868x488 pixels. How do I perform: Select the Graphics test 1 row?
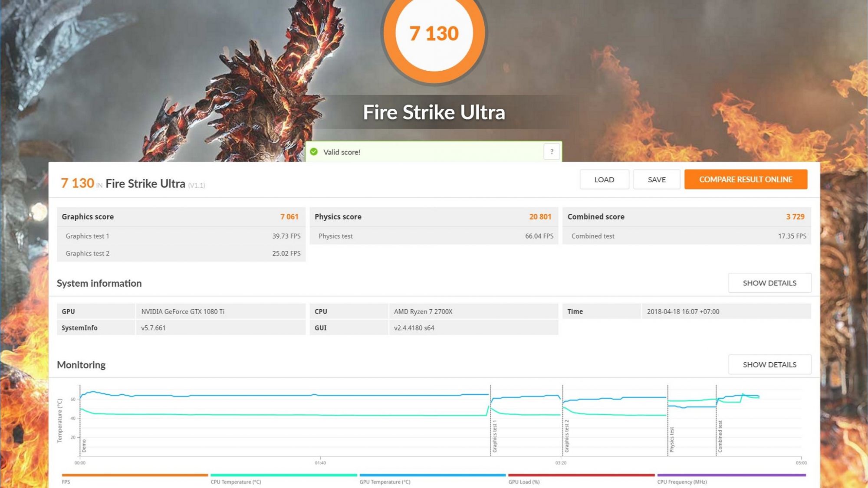coord(181,236)
